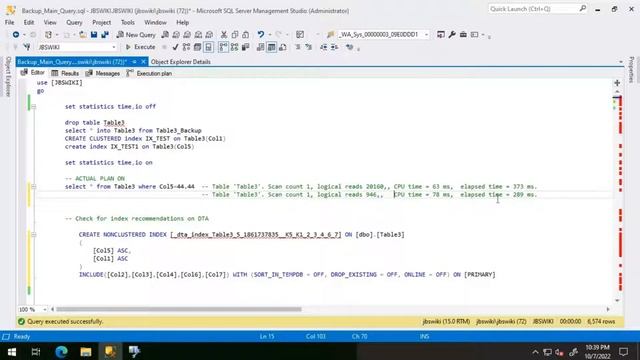Click the New Query button
This screenshot has width=640, height=360.
136,35
